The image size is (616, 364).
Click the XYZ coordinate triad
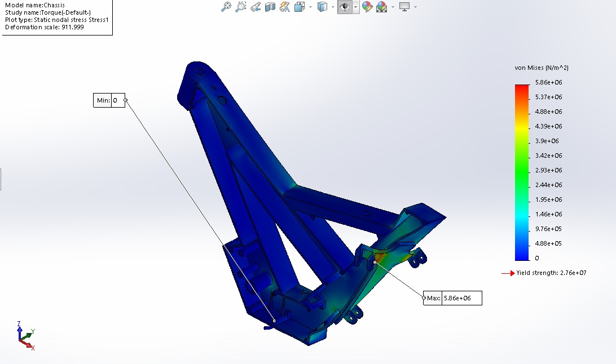point(26,336)
